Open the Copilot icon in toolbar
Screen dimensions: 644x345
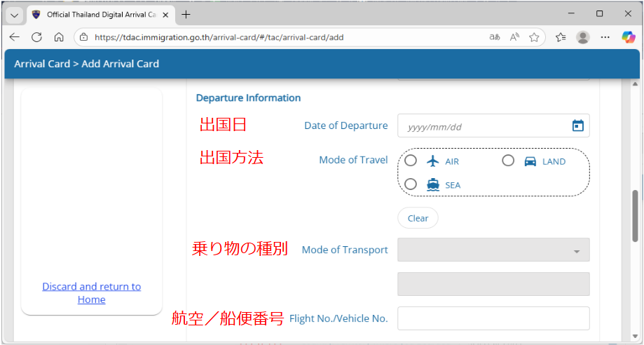pyautogui.click(x=628, y=37)
